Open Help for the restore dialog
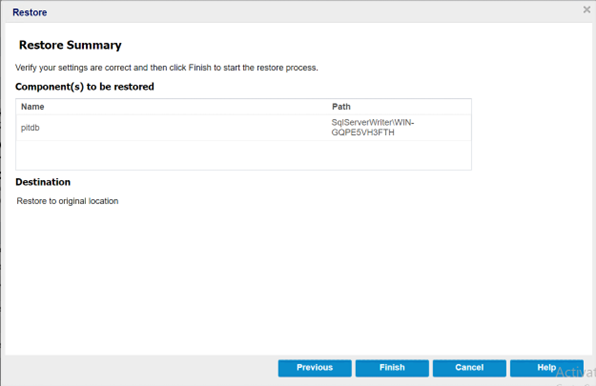Viewport: 596px width, 386px height. coord(547,368)
